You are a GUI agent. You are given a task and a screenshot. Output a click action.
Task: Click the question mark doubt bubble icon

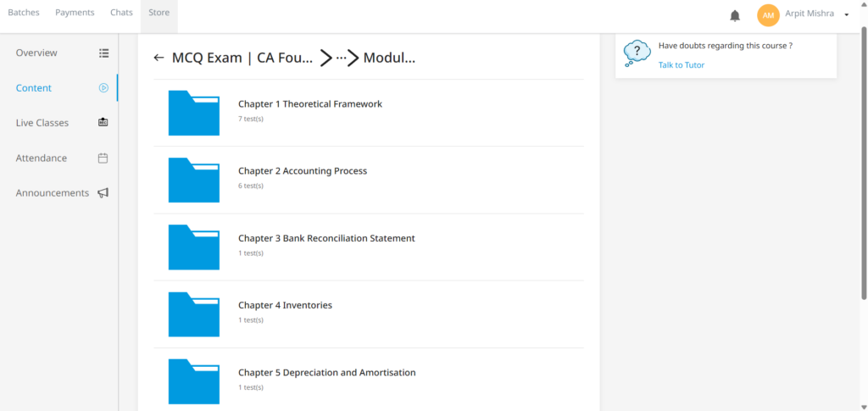pos(637,53)
